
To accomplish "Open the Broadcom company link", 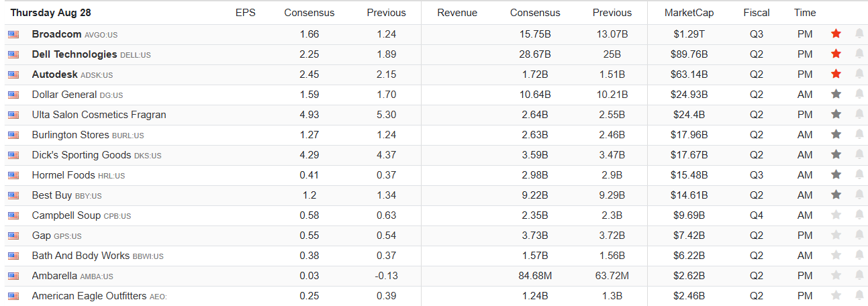I will point(56,34).
